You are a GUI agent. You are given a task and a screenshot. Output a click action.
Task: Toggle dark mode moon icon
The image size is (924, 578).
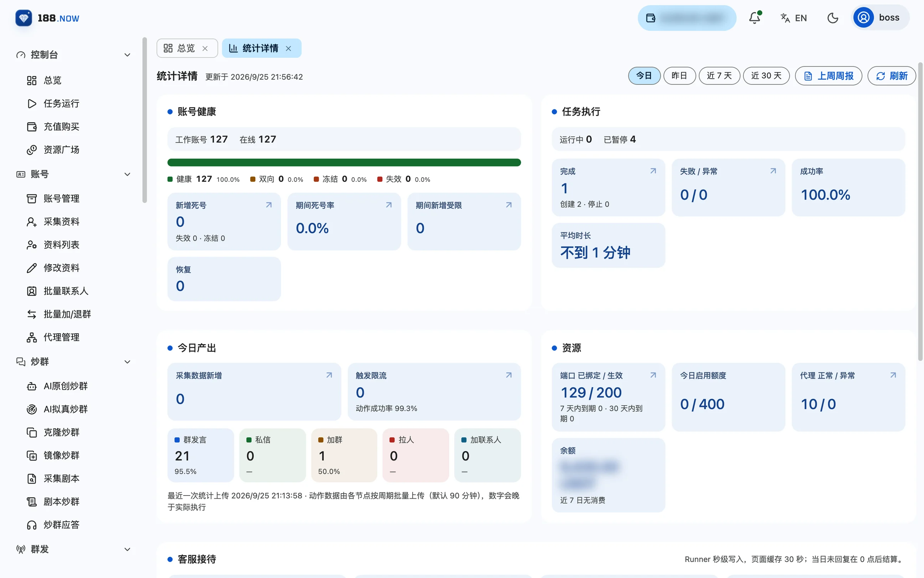(x=833, y=18)
